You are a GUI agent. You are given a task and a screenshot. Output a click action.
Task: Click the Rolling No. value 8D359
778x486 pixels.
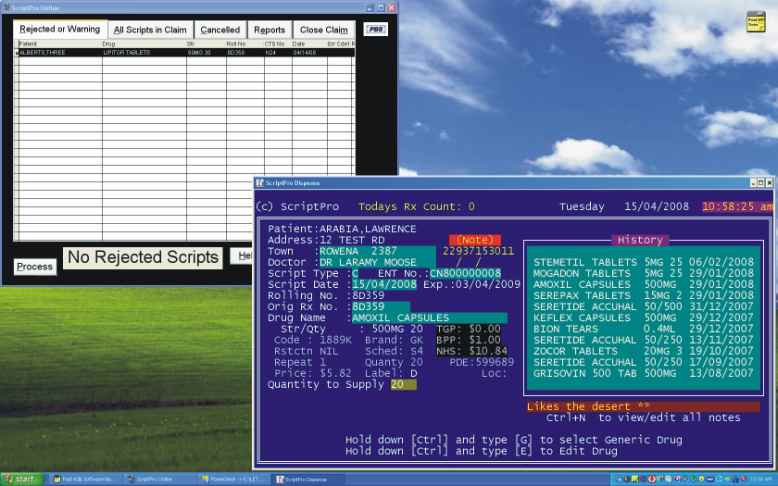pyautogui.click(x=368, y=296)
